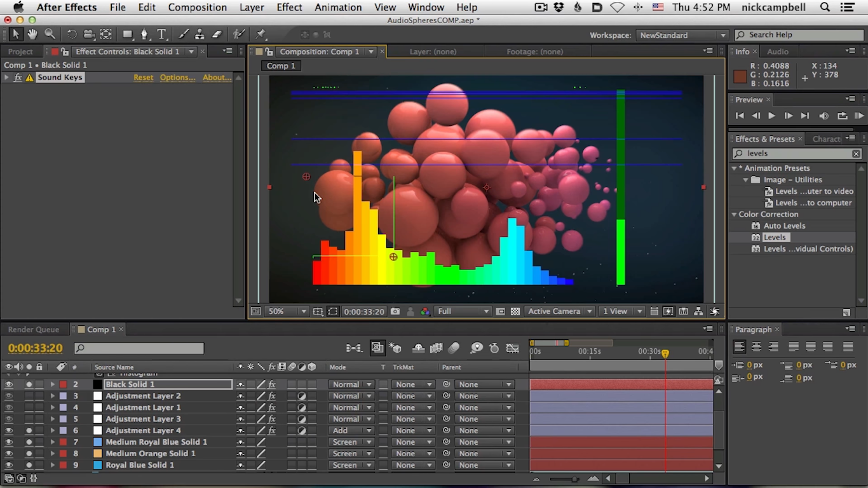Lock the Medium Orange Solid 1 layer

(x=38, y=453)
